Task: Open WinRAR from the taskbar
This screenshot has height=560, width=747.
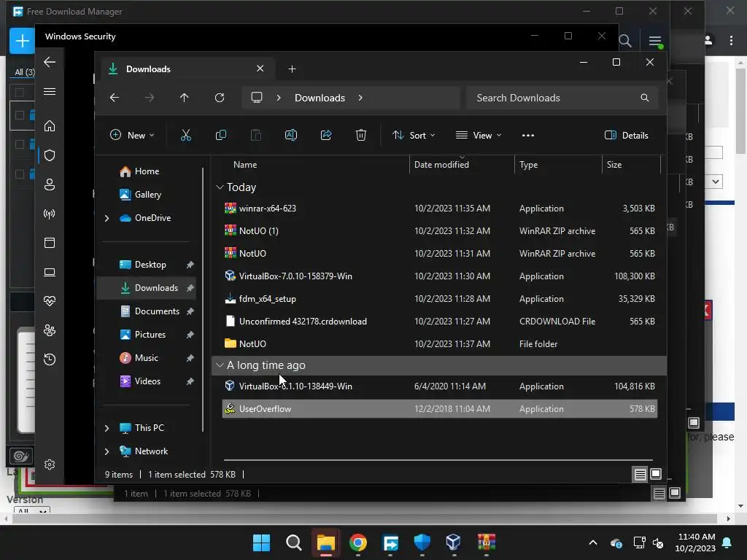Action: pos(487,542)
